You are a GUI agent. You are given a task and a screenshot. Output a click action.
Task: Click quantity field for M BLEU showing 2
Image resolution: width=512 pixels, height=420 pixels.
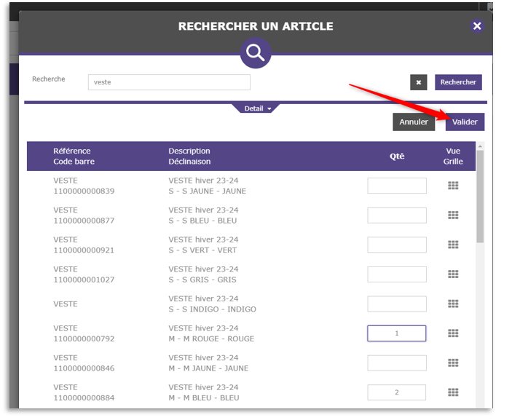tap(397, 392)
